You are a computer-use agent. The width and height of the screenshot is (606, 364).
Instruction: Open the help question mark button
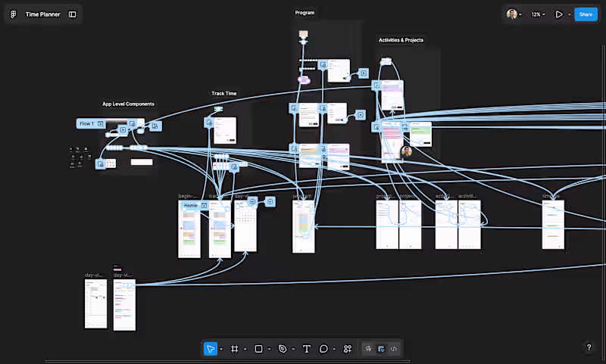click(x=589, y=347)
